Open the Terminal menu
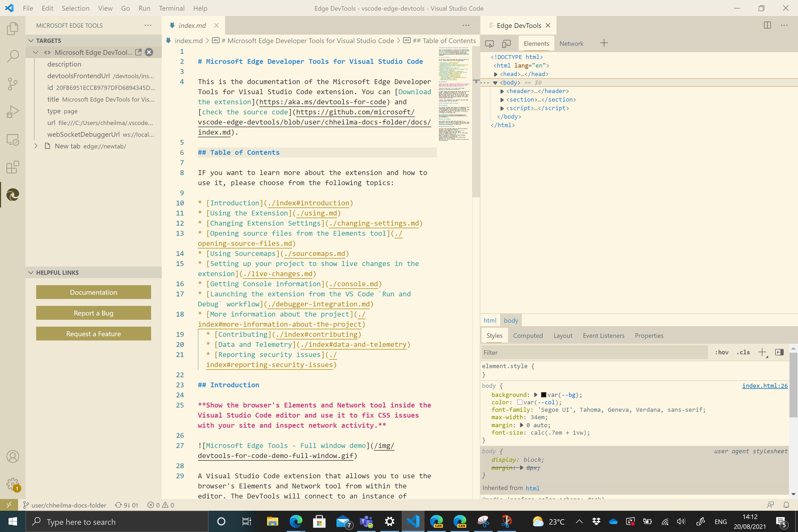The image size is (798, 532). coord(171,8)
